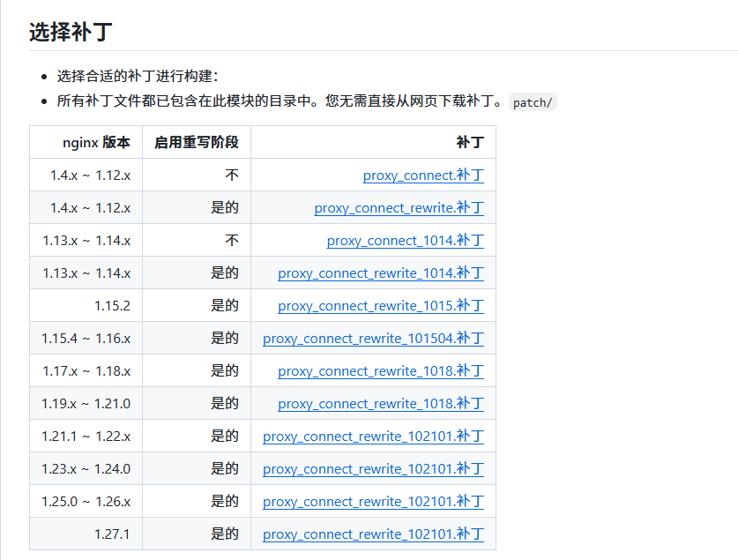This screenshot has width=738, height=560.
Task: Open the proxy_connect_rewrite_1014.补丁 link
Action: (381, 273)
